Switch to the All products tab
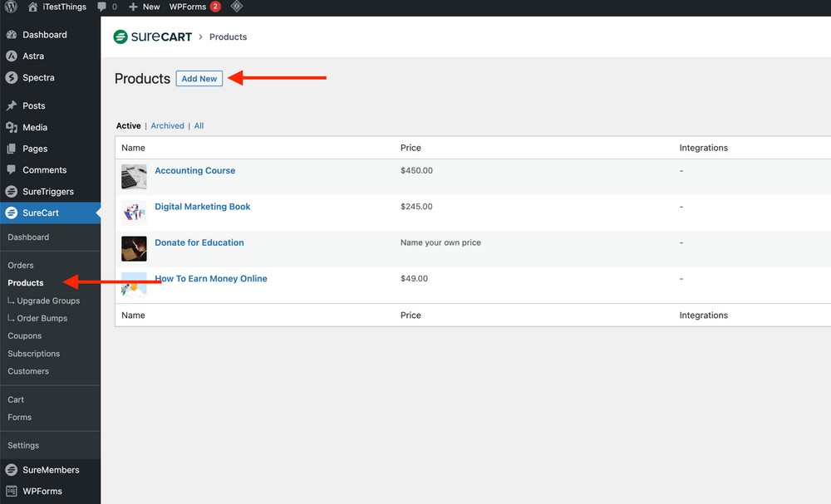 click(199, 125)
